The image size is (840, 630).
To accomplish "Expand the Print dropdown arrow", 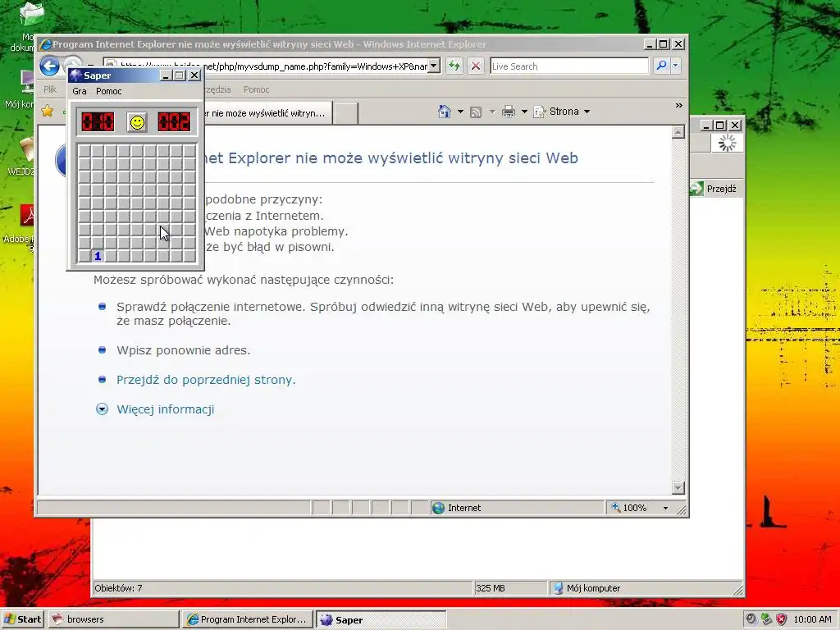I will click(x=524, y=112).
